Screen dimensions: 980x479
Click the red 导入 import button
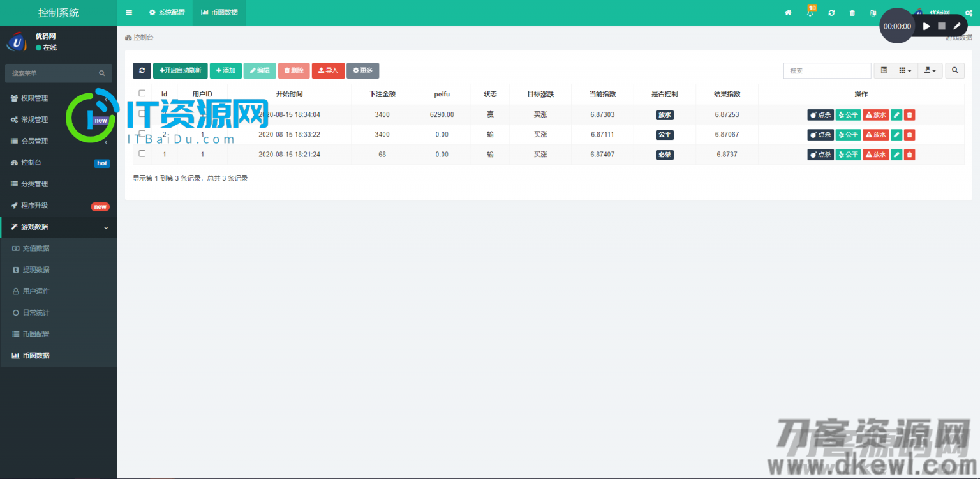pyautogui.click(x=328, y=70)
